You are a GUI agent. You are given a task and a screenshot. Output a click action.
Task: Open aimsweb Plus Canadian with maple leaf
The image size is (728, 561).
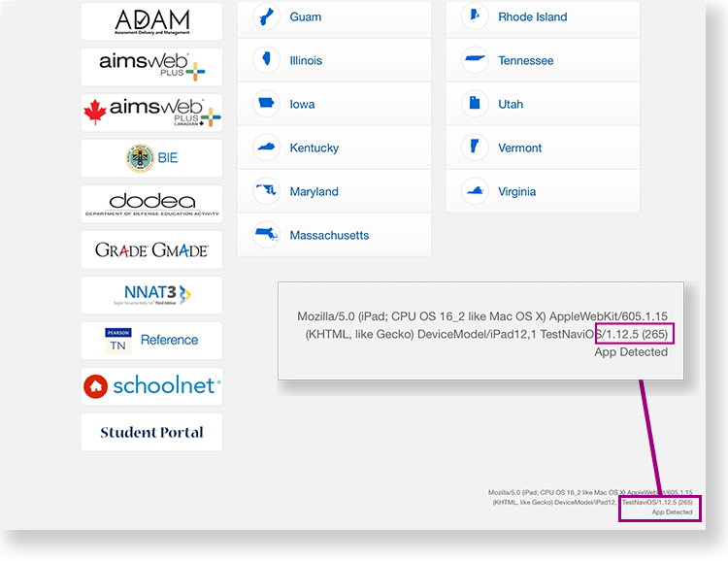tap(151, 113)
